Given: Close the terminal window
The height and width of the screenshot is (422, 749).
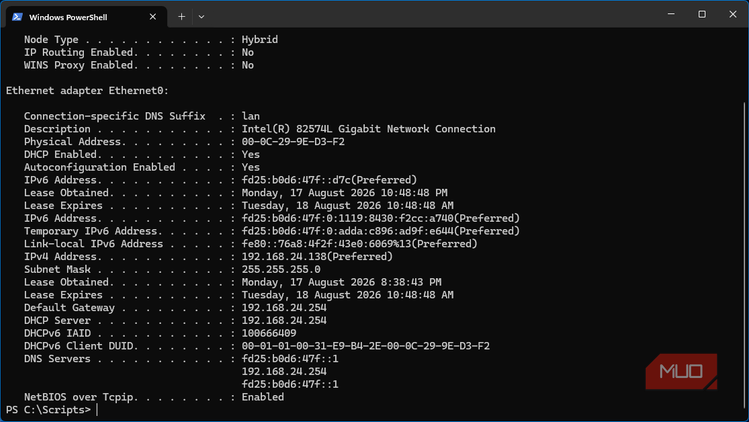Looking at the screenshot, I should coord(733,14).
